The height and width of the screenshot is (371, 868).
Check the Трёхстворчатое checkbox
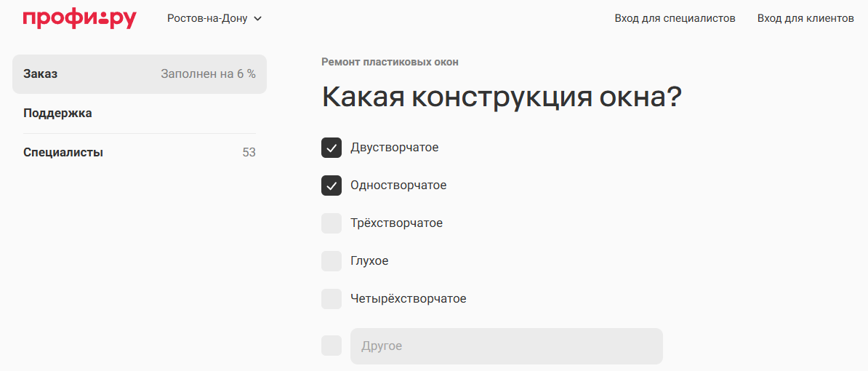(331, 223)
